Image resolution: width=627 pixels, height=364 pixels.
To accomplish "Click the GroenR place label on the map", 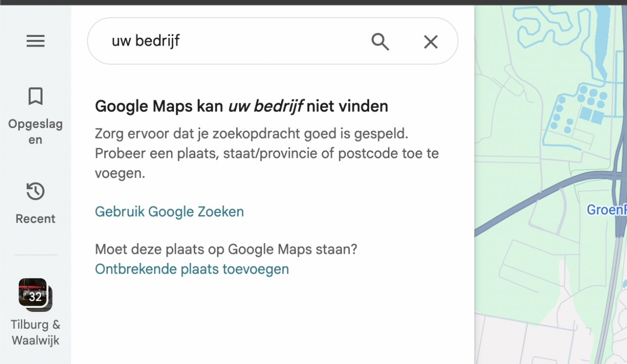I will coord(606,209).
